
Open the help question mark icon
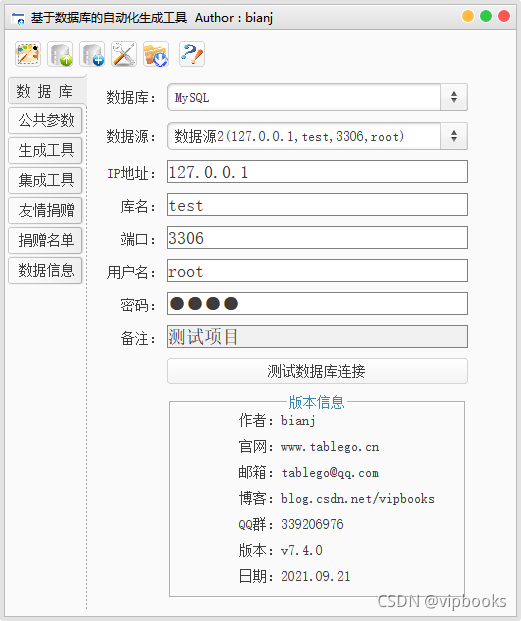tap(192, 54)
